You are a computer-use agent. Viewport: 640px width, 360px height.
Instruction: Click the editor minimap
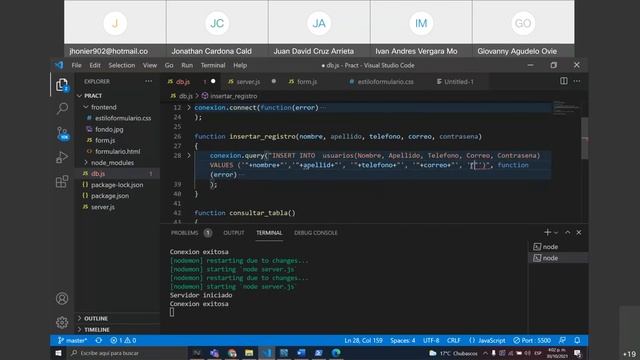click(566, 107)
